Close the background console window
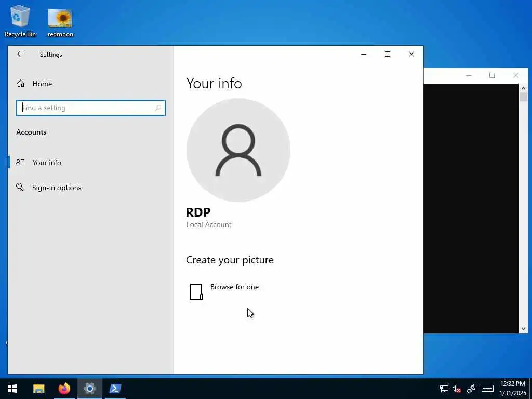This screenshot has width=532, height=399. (x=516, y=75)
